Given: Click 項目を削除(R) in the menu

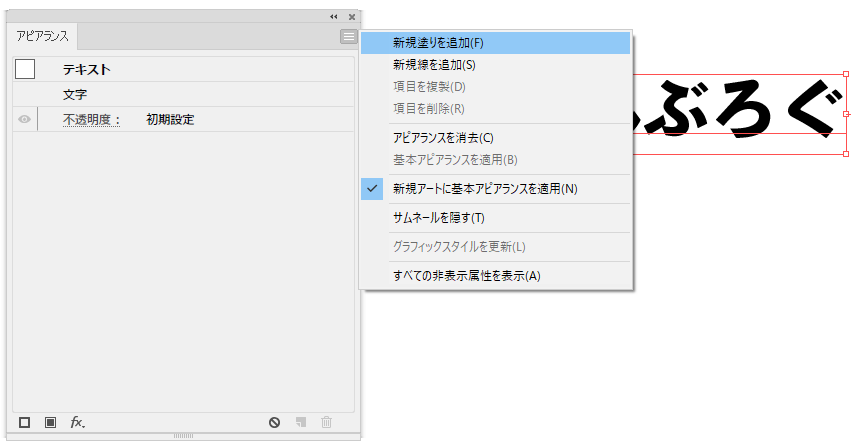Looking at the screenshot, I should point(496,109).
